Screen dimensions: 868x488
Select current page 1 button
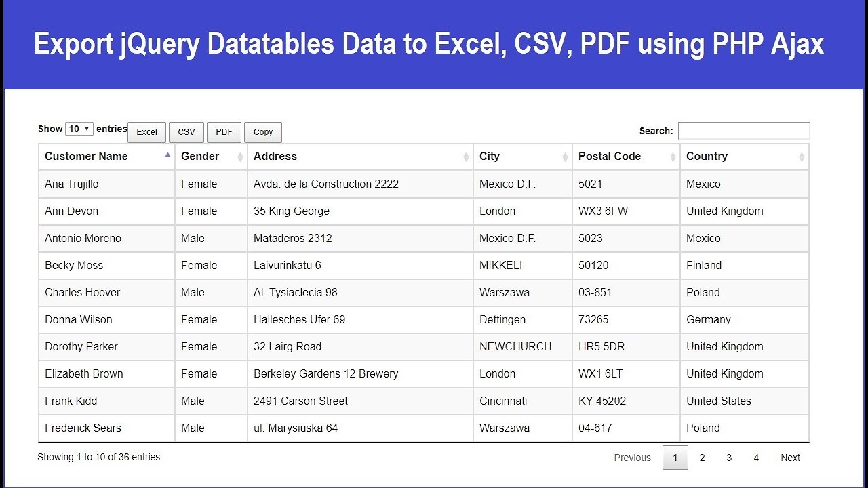(675, 457)
